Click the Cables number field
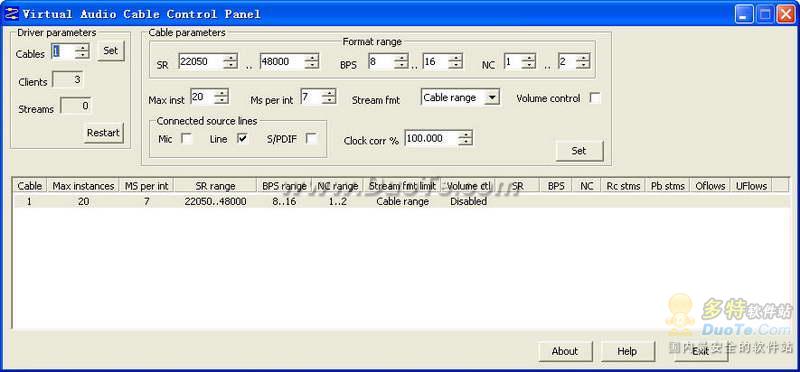 tap(63, 51)
